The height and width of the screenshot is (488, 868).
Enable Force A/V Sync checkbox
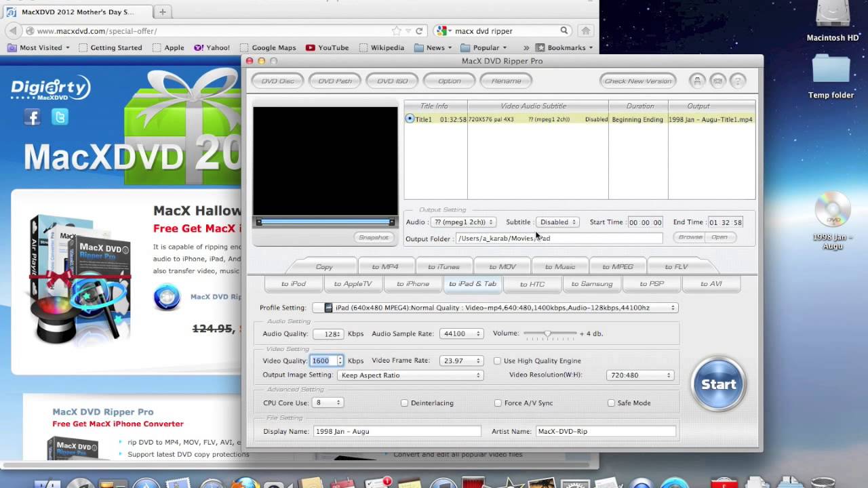click(498, 403)
